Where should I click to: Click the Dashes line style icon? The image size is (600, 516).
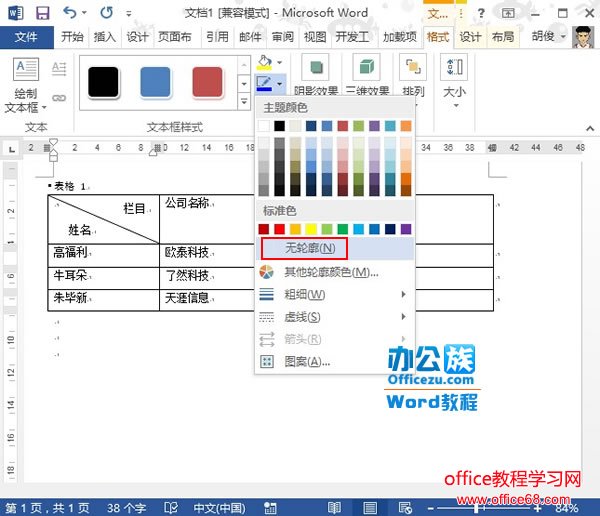click(x=267, y=317)
